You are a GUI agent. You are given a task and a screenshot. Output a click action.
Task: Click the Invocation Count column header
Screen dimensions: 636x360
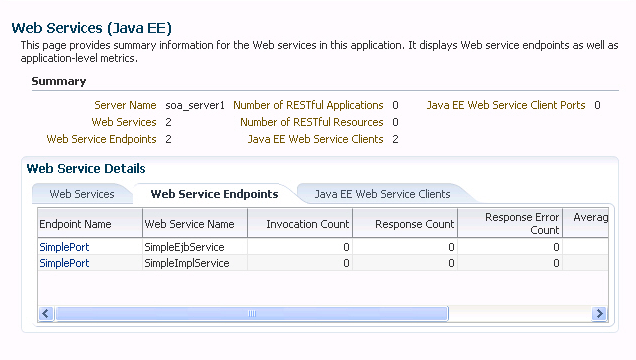pyautogui.click(x=300, y=223)
